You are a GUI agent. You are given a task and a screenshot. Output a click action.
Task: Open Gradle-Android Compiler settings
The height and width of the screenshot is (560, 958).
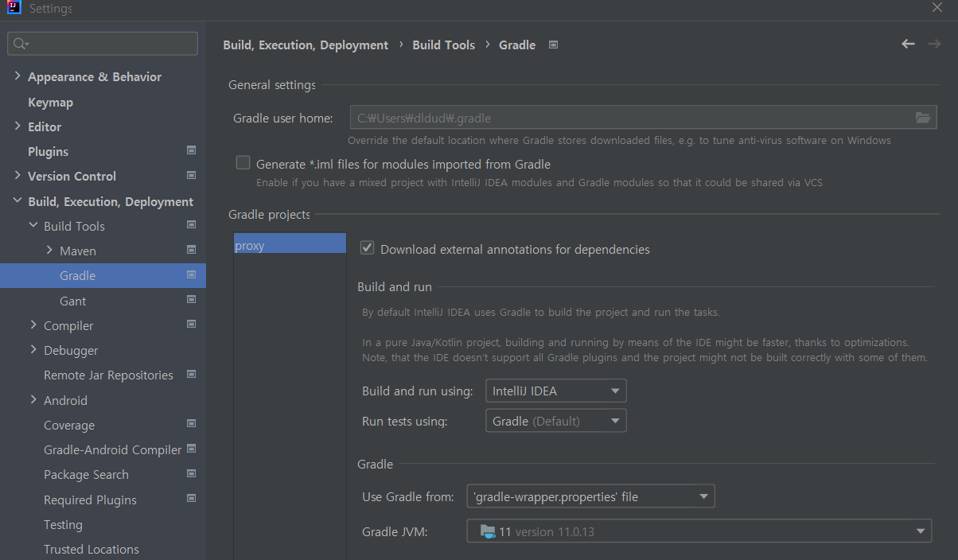pyautogui.click(x=113, y=449)
